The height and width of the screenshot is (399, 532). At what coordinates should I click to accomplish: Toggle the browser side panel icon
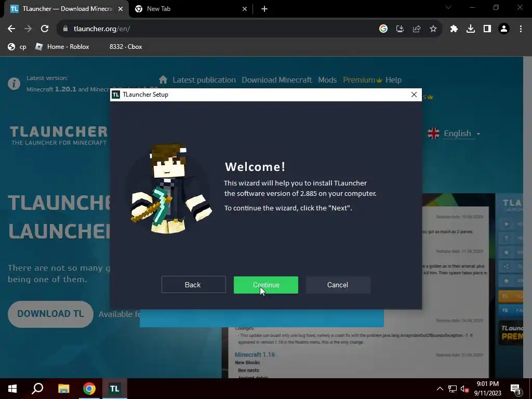(x=487, y=29)
